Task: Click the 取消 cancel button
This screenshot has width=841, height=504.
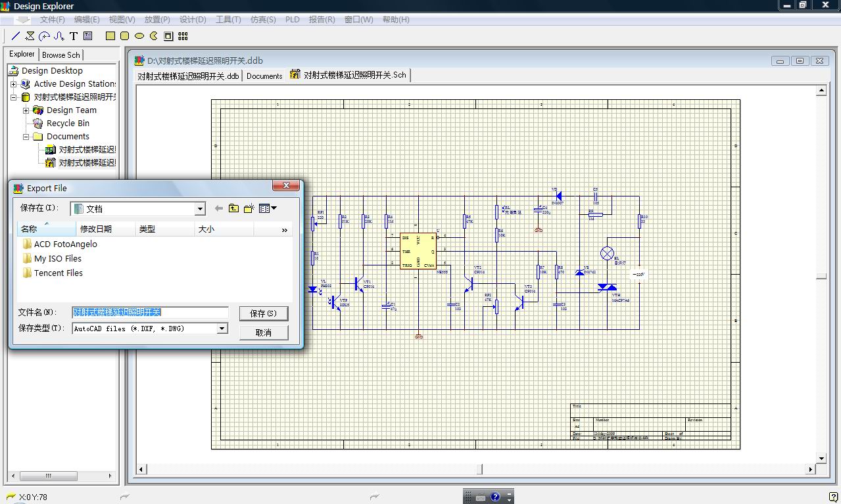Action: 264,332
